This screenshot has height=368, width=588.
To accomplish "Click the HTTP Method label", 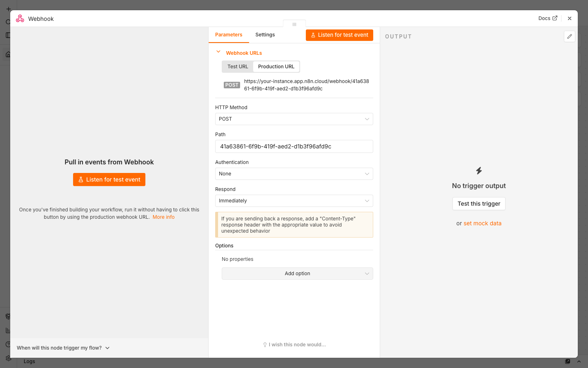I will coord(231,108).
